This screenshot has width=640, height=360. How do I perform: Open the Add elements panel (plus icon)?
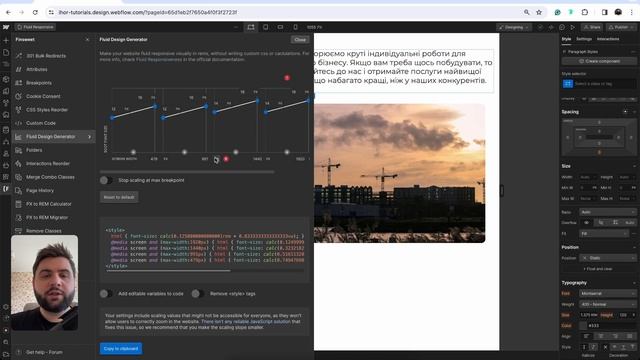coord(6,40)
